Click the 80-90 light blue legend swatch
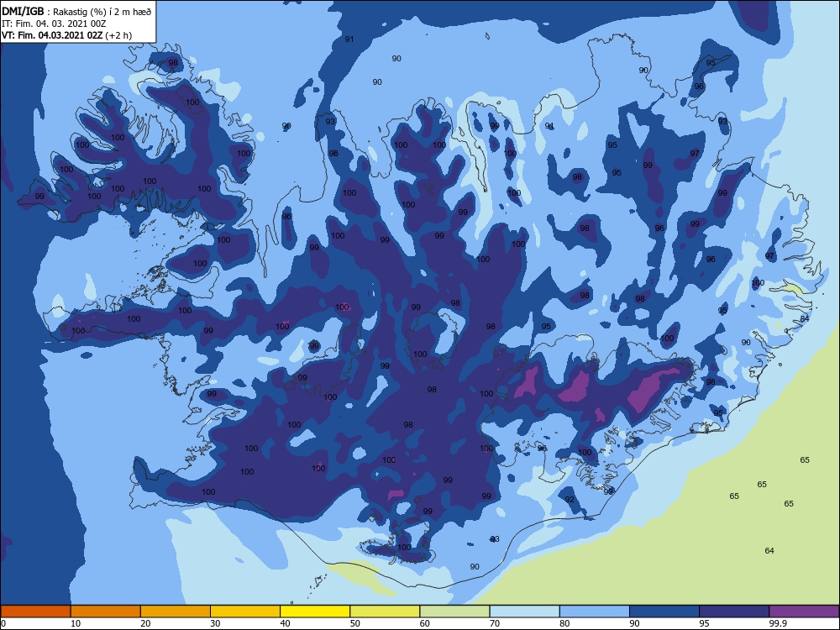 point(595,612)
